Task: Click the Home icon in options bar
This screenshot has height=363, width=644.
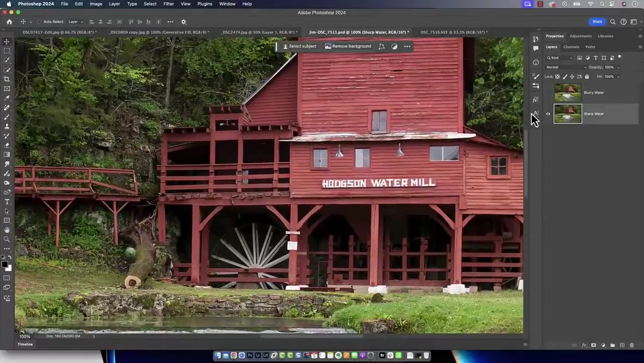Action: click(x=9, y=22)
